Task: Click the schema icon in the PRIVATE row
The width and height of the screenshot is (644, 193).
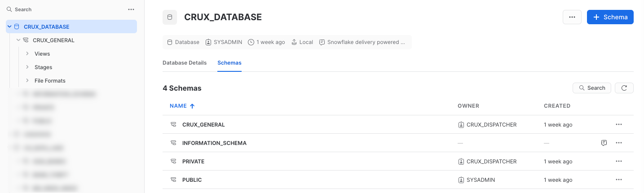Action: pyautogui.click(x=173, y=161)
